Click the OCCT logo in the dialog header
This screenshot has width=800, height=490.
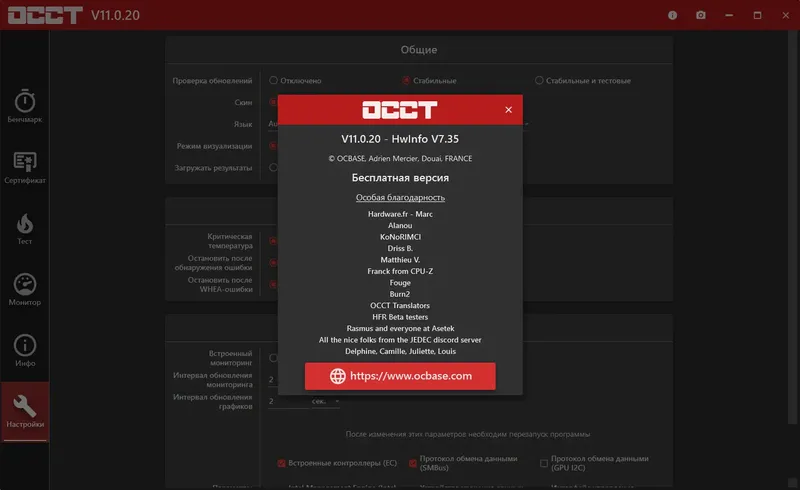coord(399,110)
